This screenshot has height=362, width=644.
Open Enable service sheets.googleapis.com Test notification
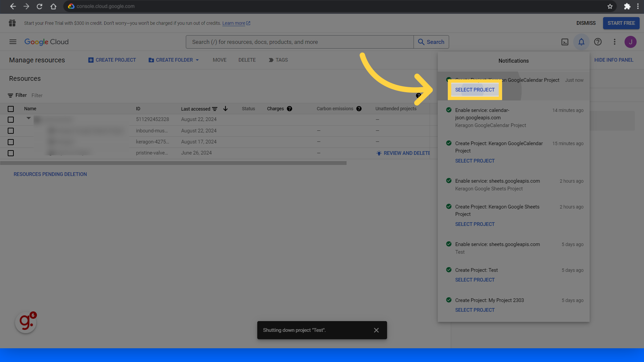(514, 248)
